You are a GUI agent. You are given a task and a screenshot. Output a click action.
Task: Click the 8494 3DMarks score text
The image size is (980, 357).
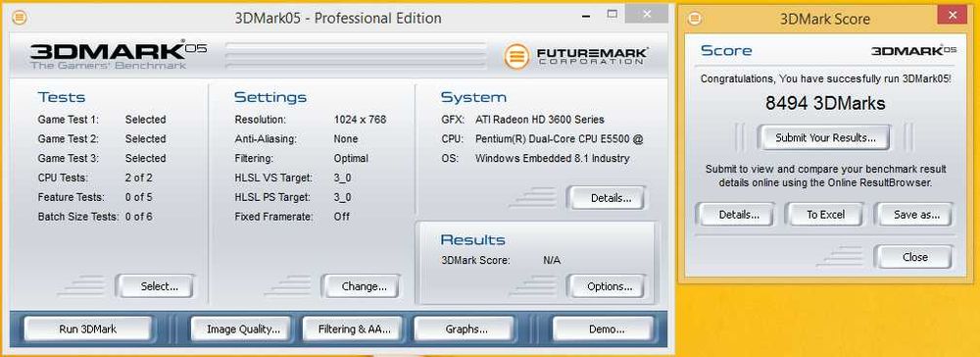pos(825,103)
